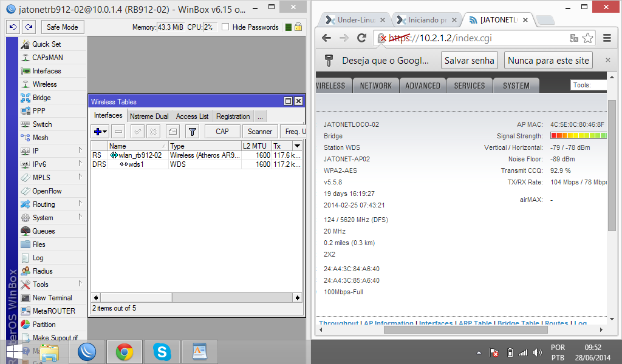The width and height of the screenshot is (622, 364).
Task: Open Partition in WinBox sidebar
Action: [44, 325]
